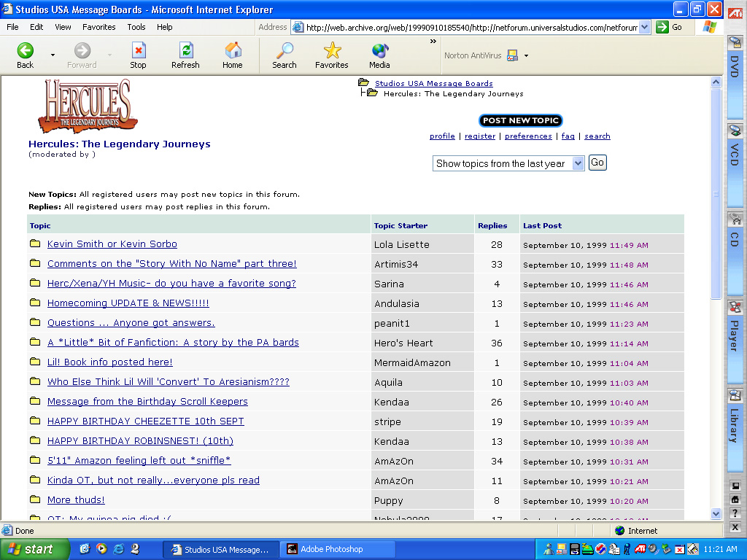The width and height of the screenshot is (747, 560).
Task: Click the POST NEW TOPIC button
Action: [520, 120]
